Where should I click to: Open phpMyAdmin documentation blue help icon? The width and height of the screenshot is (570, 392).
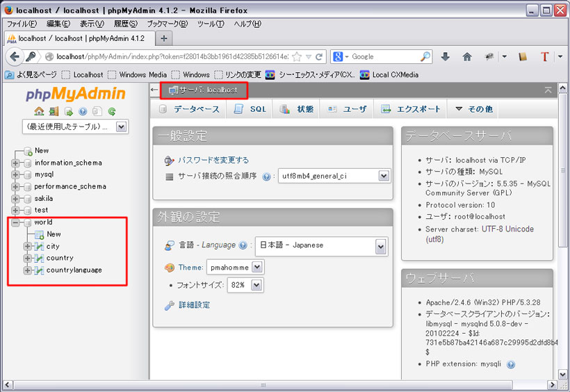83,111
